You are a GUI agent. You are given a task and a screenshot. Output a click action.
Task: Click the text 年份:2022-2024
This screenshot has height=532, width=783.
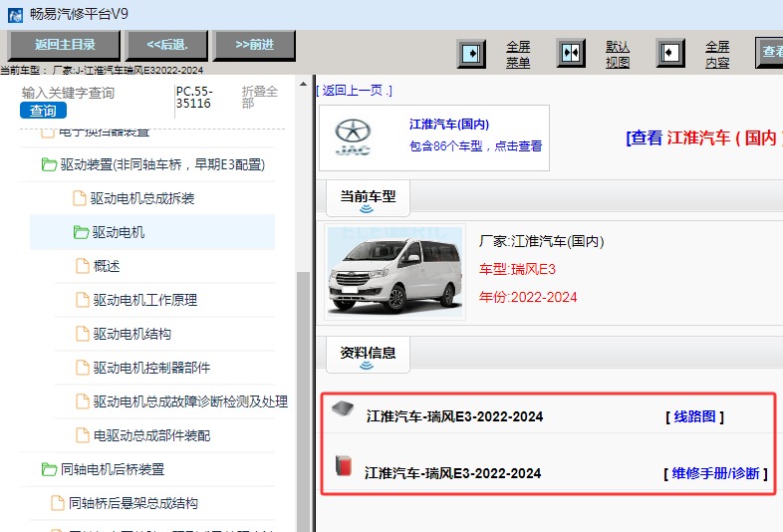pyautogui.click(x=528, y=297)
